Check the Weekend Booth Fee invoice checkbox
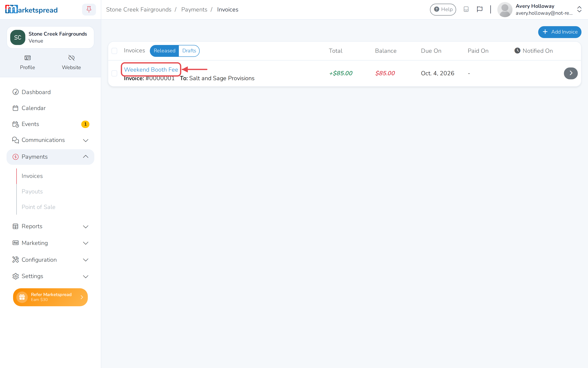Viewport: 588px width, 368px height. [115, 73]
